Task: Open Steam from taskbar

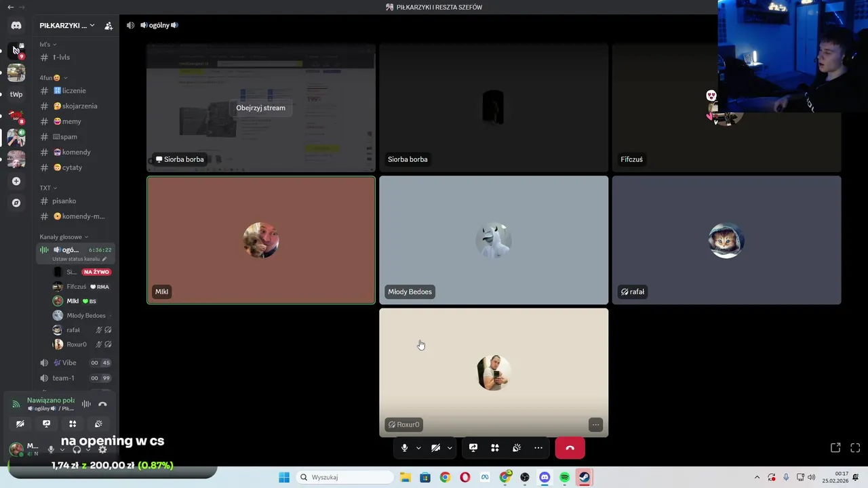Action: click(x=584, y=477)
